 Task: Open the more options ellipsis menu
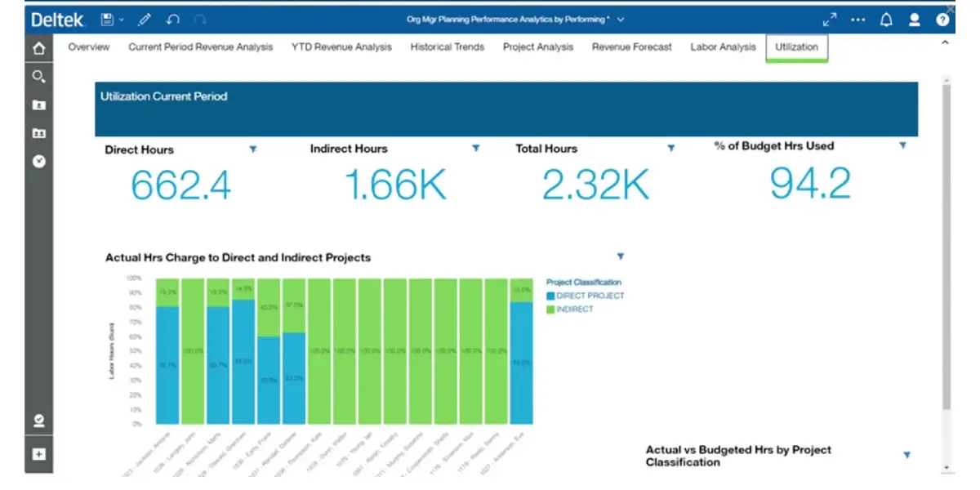click(x=857, y=19)
